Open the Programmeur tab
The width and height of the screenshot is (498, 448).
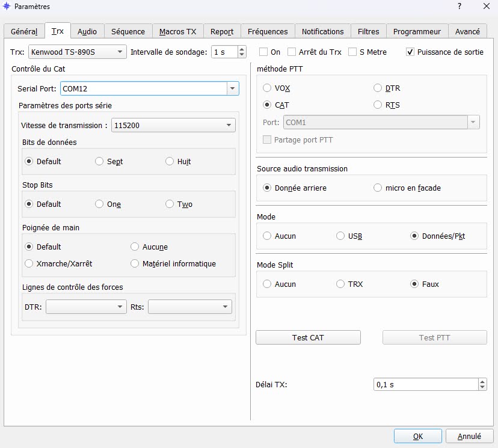(x=417, y=31)
